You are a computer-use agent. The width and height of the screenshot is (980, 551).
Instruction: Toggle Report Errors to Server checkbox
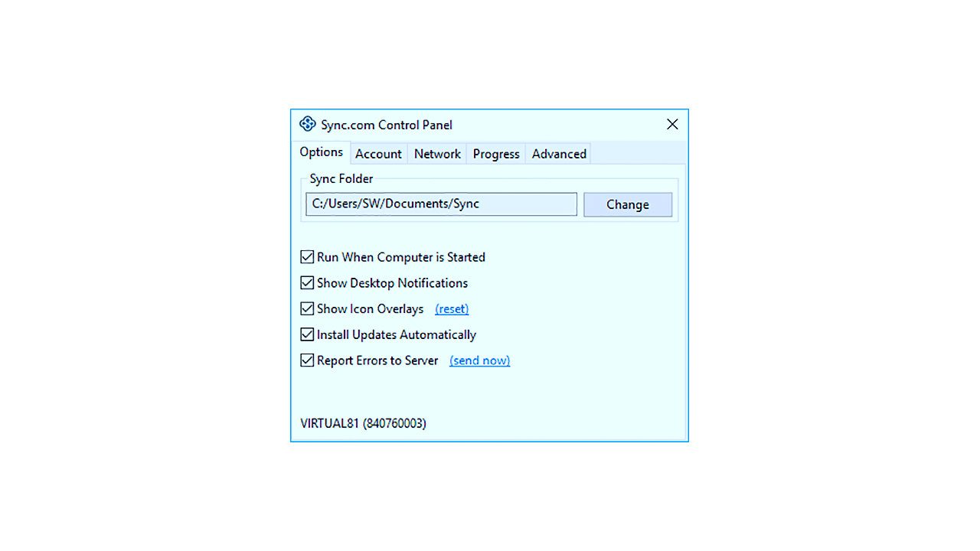[307, 360]
